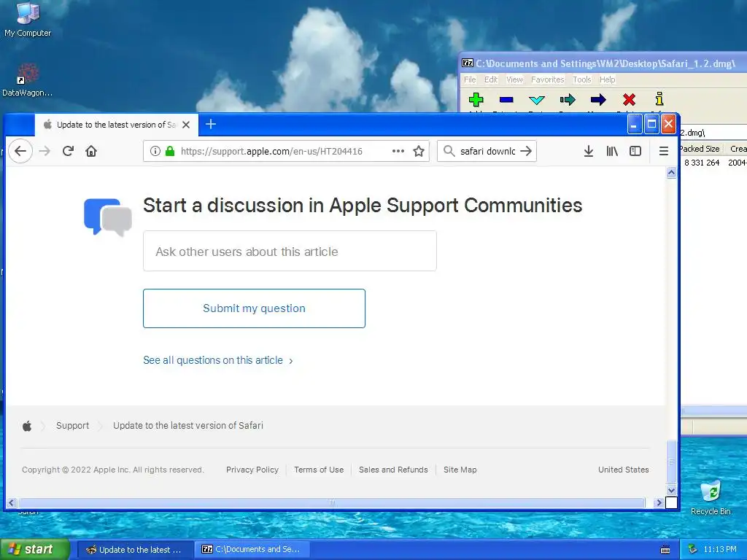The height and width of the screenshot is (560, 747).
Task: Select the Recycle Bin desktop icon
Action: pyautogui.click(x=711, y=497)
